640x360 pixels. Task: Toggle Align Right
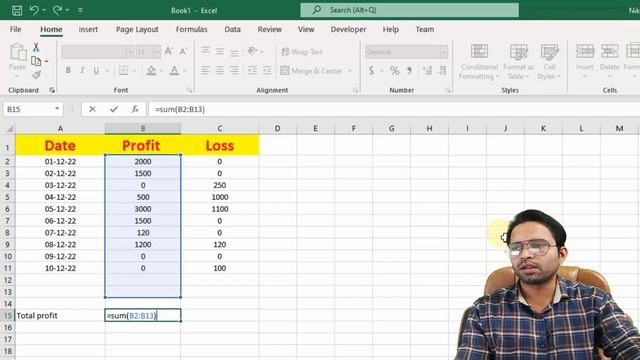(234, 71)
